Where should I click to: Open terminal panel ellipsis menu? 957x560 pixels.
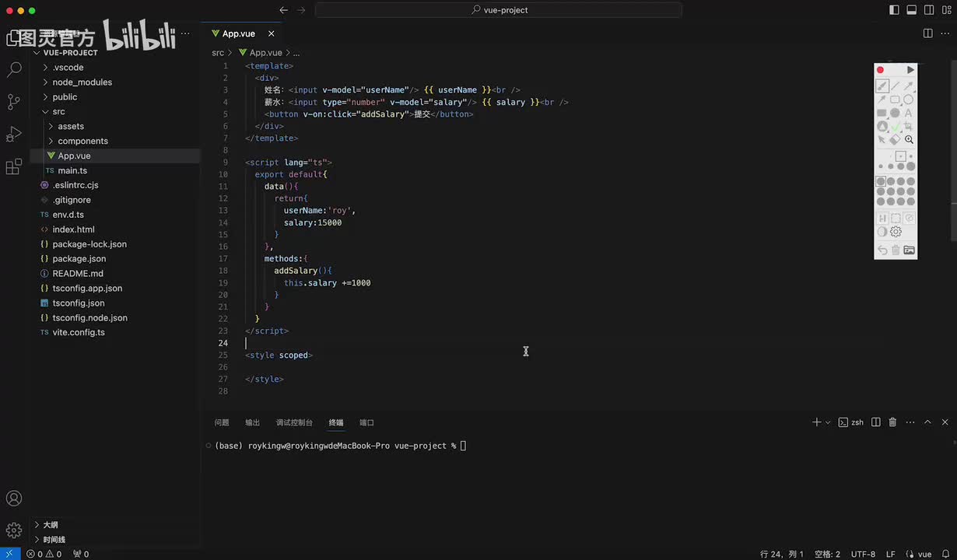click(x=910, y=422)
